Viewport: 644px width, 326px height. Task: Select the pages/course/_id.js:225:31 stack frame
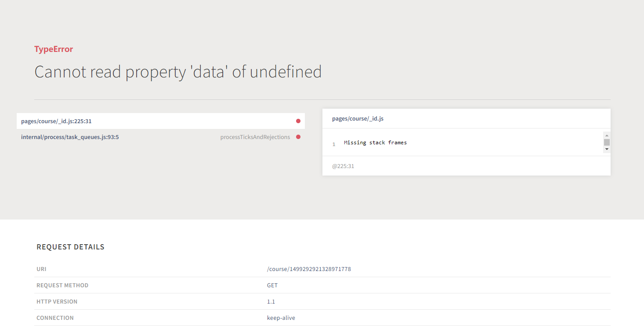point(161,121)
